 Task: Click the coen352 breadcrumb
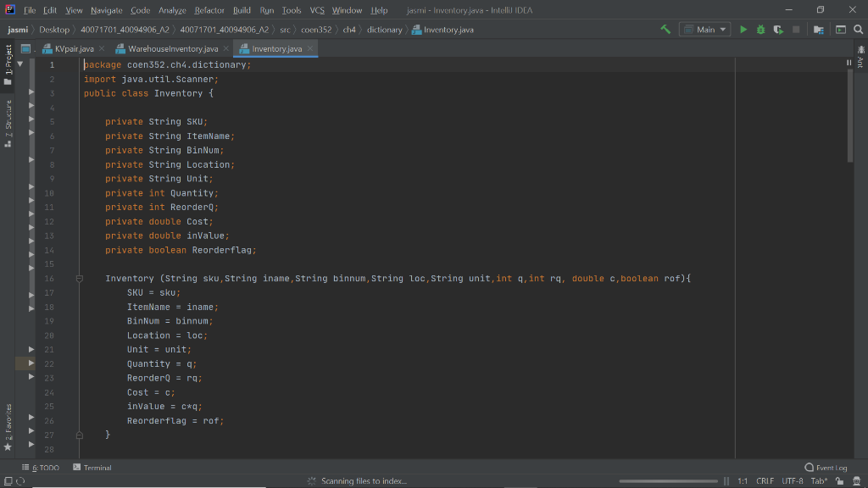(316, 30)
